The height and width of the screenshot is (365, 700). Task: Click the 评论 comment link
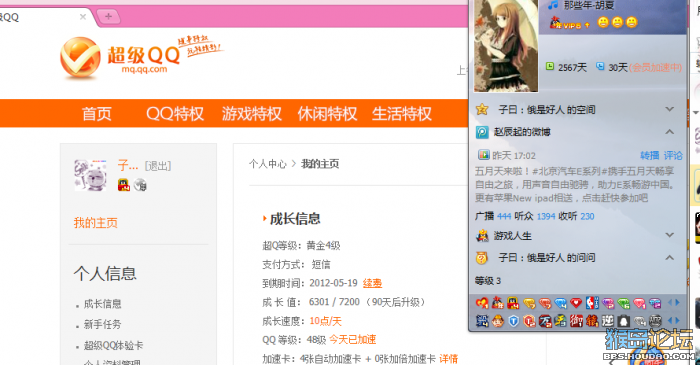(x=673, y=155)
